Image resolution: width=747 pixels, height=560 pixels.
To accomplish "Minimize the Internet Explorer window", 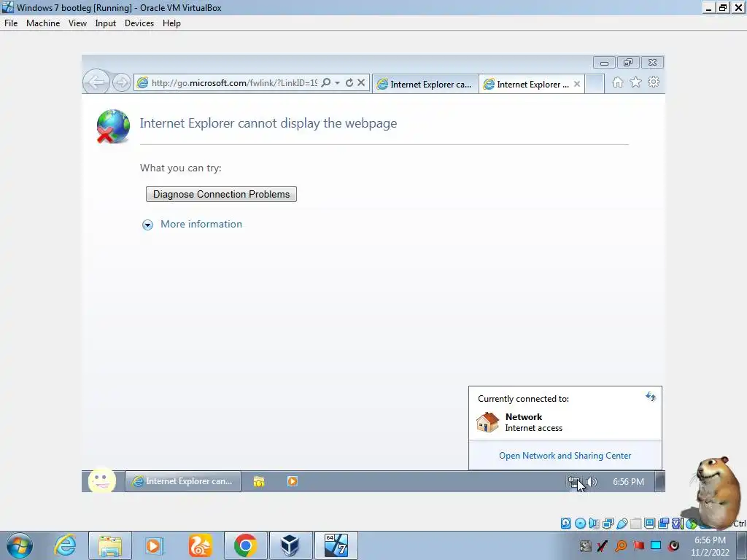I will (x=604, y=63).
